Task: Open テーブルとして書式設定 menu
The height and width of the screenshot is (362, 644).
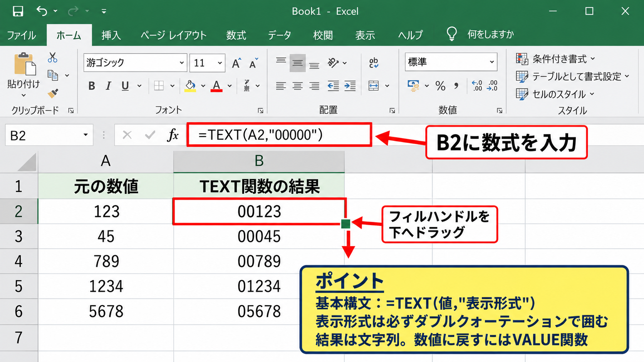Action: [573, 77]
